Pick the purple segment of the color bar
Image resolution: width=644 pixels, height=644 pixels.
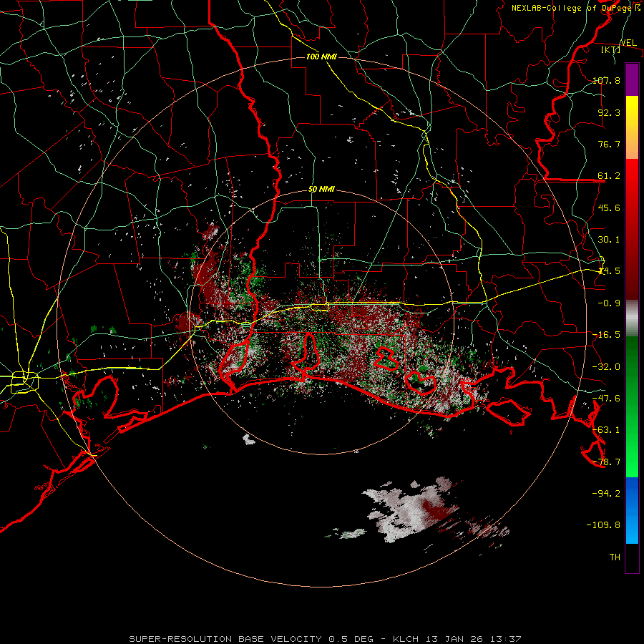(632, 79)
